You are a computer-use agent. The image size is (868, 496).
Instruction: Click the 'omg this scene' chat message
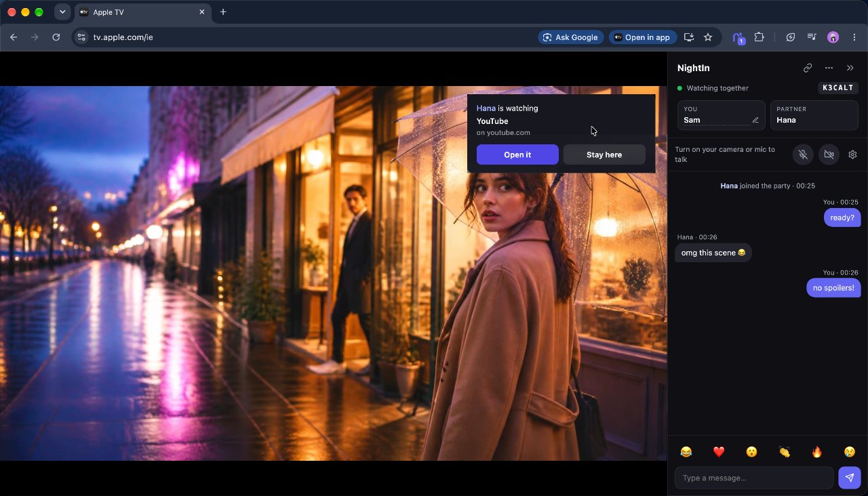pyautogui.click(x=713, y=253)
